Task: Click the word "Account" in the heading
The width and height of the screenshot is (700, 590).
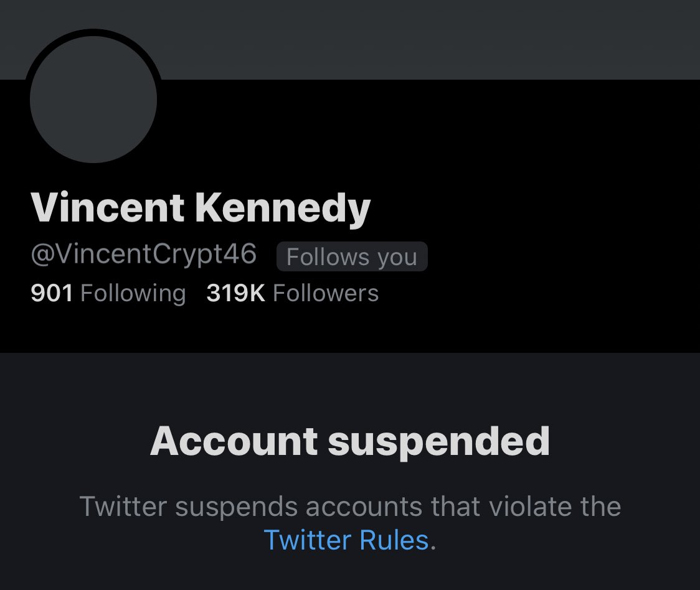Action: point(234,441)
